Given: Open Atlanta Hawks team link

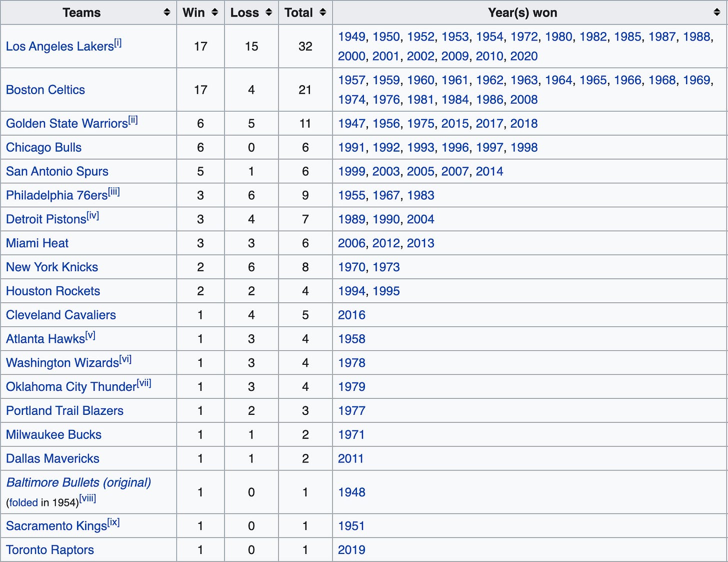Looking at the screenshot, I should [45, 339].
